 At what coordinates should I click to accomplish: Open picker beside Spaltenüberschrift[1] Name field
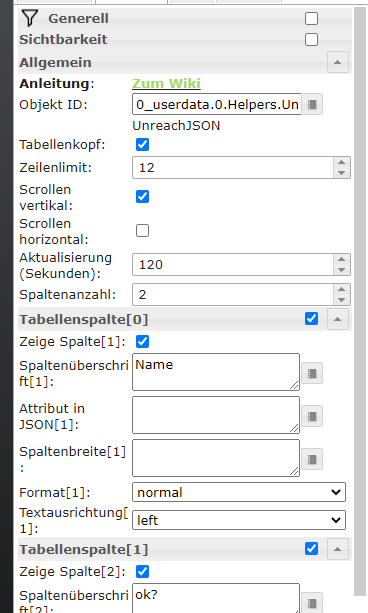312,374
